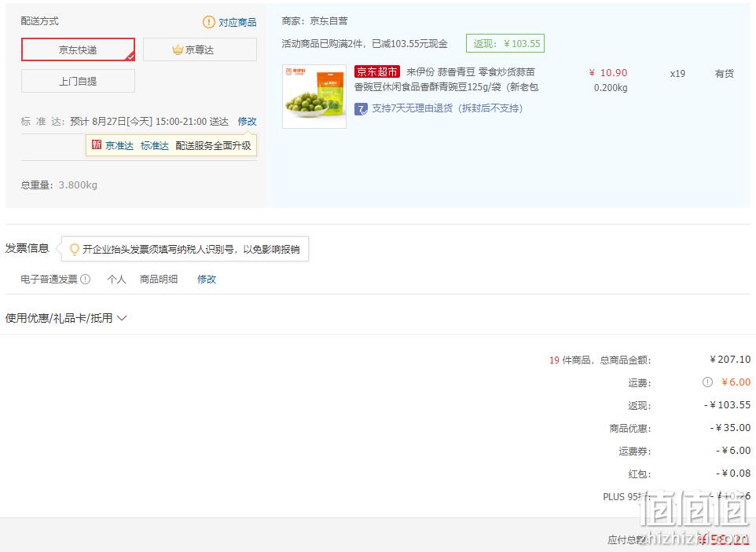The image size is (756, 552).
Task: Click the -￥0.08 红包 value
Action: click(x=733, y=473)
